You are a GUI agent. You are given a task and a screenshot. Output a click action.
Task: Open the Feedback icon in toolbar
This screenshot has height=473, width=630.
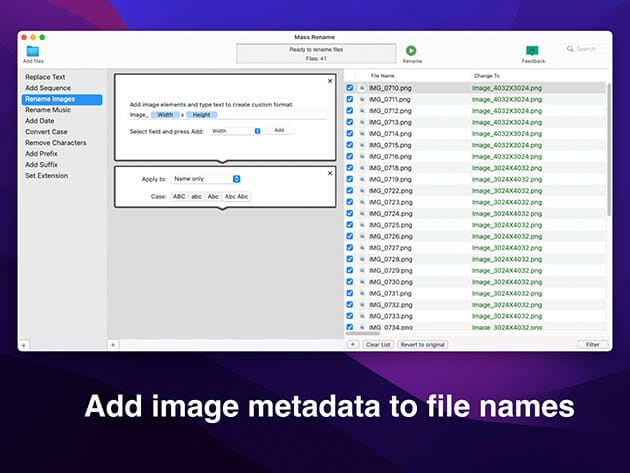pyautogui.click(x=532, y=51)
